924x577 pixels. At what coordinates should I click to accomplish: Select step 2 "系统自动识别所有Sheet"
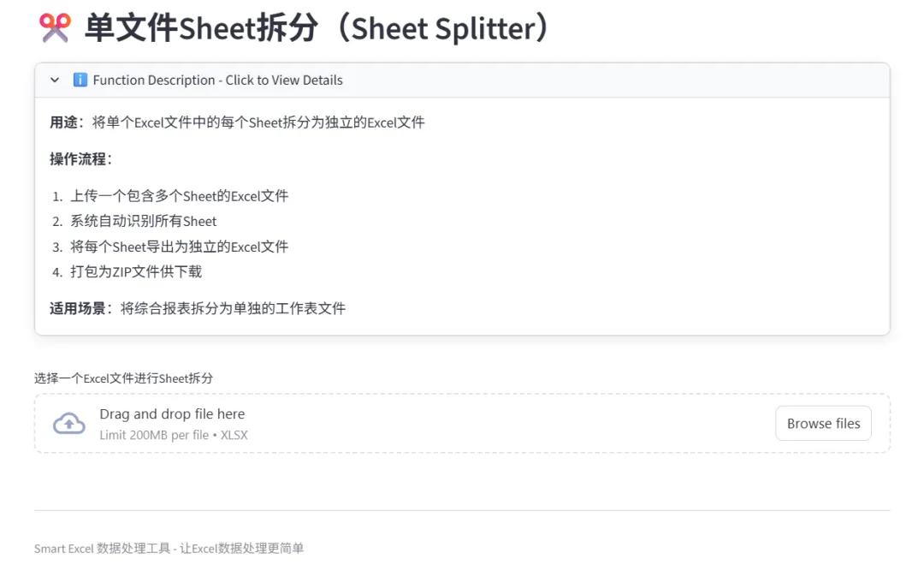pos(144,221)
